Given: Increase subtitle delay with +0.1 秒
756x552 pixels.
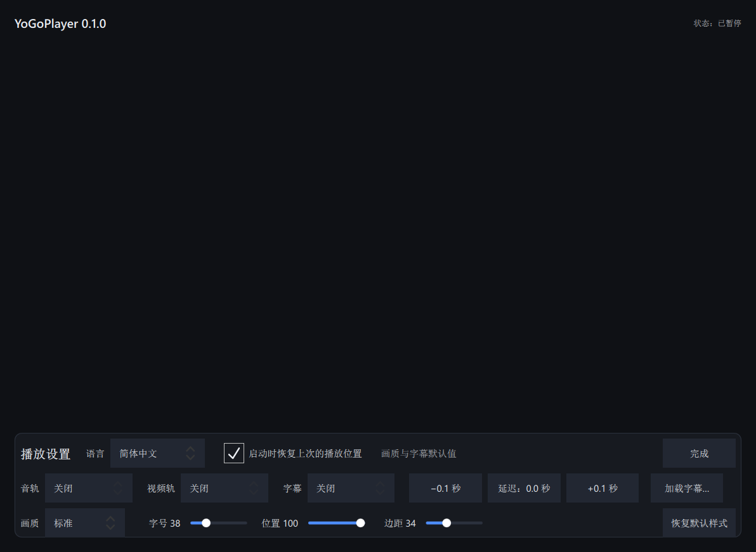Looking at the screenshot, I should (603, 488).
